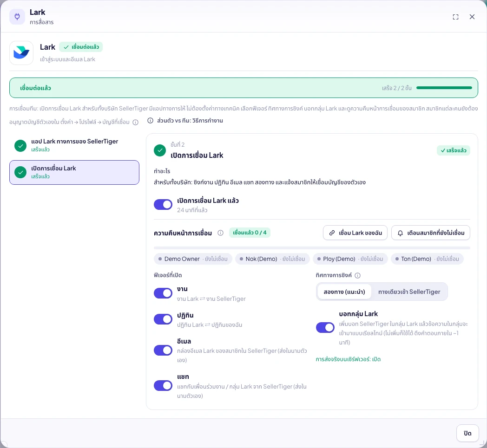This screenshot has width=487, height=448.
Task: Select ทางเดียวเข้า SellerTiger sync direction
Action: click(x=409, y=292)
